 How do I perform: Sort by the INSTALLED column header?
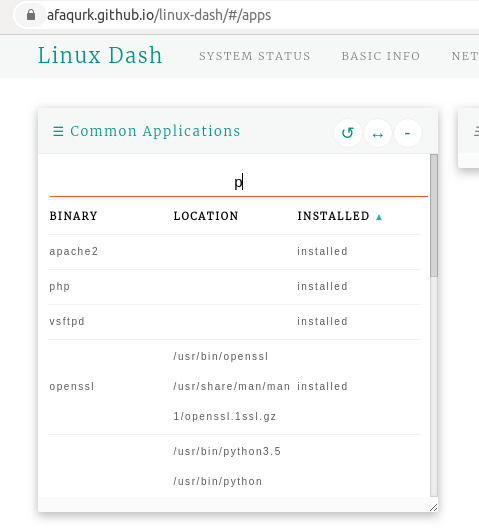pos(333,216)
